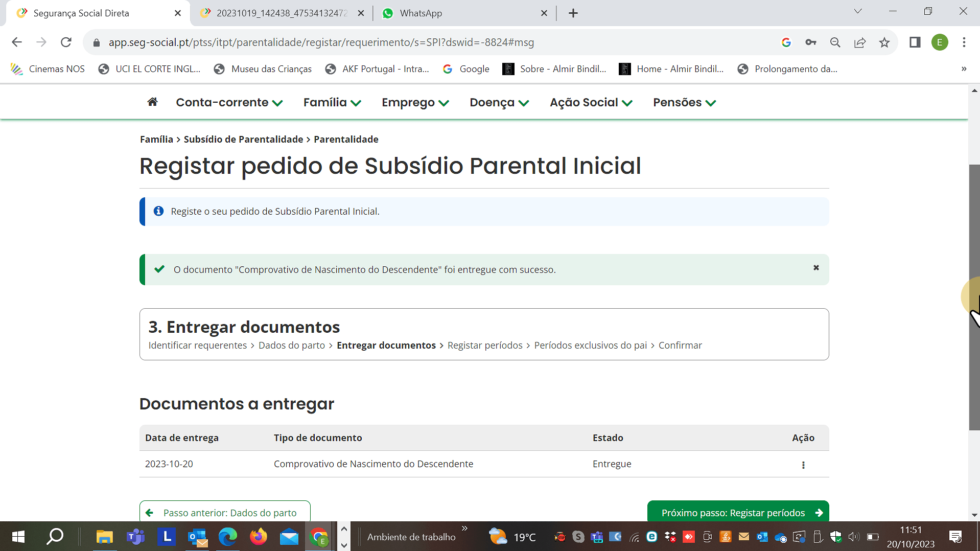The width and height of the screenshot is (980, 551).
Task: Switch to the 20231019_142438 browser tab
Action: (281, 13)
